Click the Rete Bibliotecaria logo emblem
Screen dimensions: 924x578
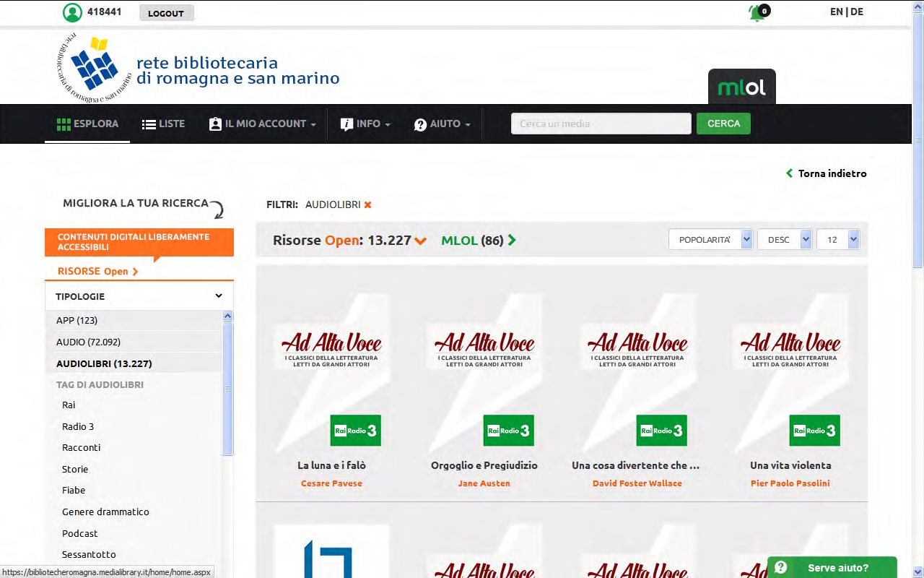coord(95,69)
